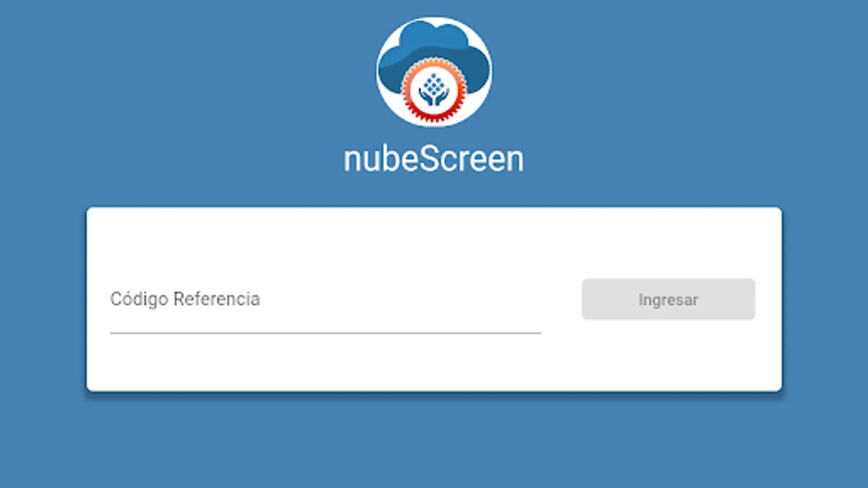
Task: Click the "Screen" part of the title
Action: click(472, 159)
